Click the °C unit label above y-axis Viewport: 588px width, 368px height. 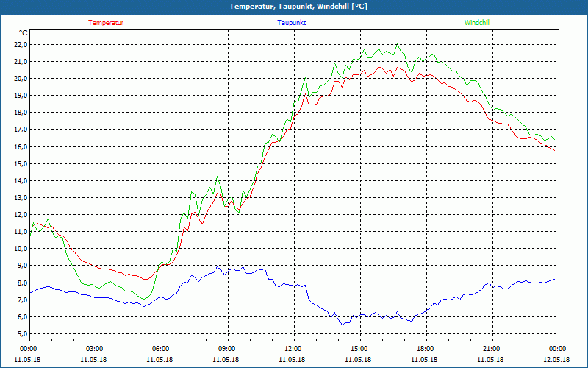click(23, 33)
